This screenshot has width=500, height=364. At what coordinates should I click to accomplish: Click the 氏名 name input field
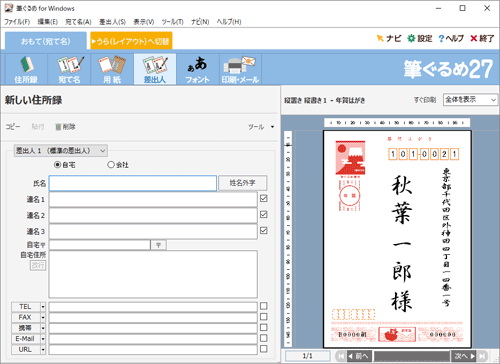(133, 183)
